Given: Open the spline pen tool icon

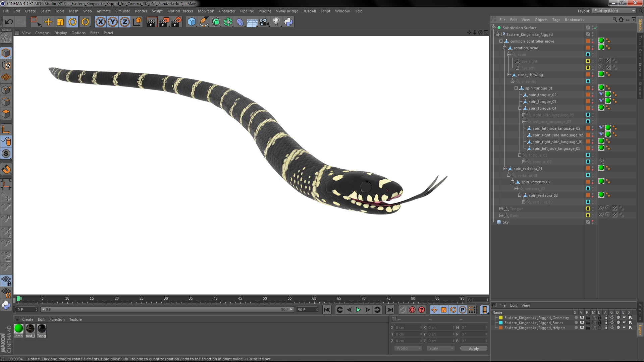Looking at the screenshot, I should [204, 22].
